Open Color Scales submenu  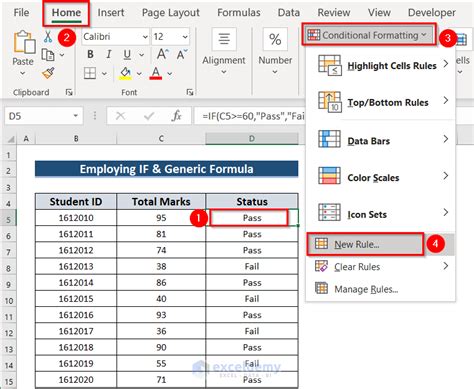coord(381,177)
